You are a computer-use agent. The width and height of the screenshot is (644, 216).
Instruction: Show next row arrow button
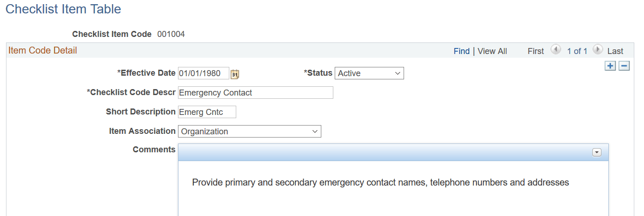597,49
